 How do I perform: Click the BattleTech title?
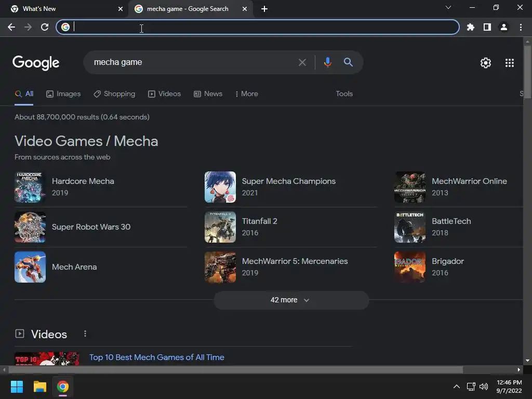coord(451,221)
